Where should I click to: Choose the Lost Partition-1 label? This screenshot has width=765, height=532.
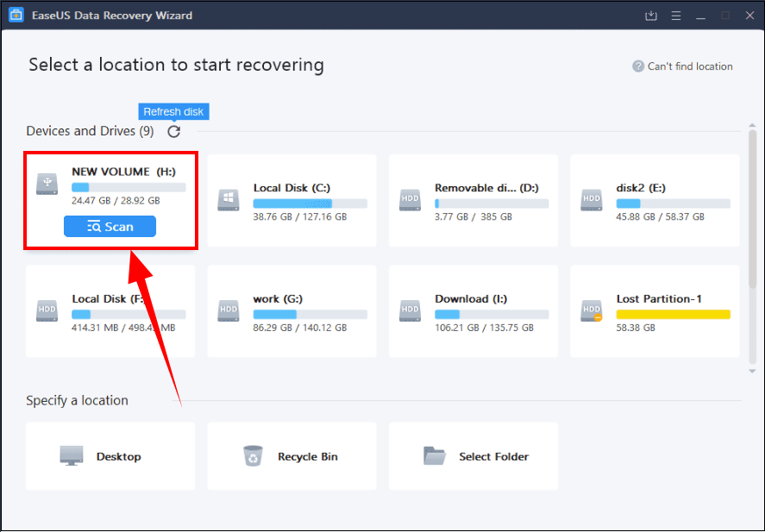click(659, 298)
